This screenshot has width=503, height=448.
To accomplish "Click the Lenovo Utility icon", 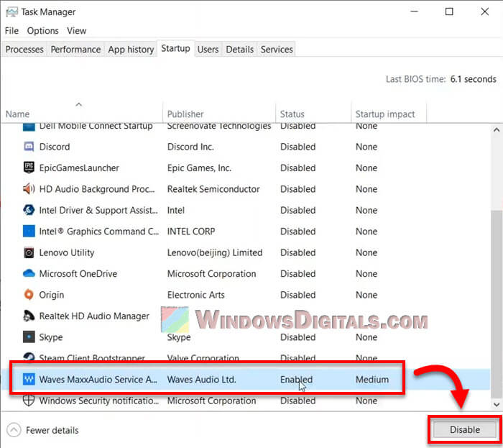I will [29, 252].
